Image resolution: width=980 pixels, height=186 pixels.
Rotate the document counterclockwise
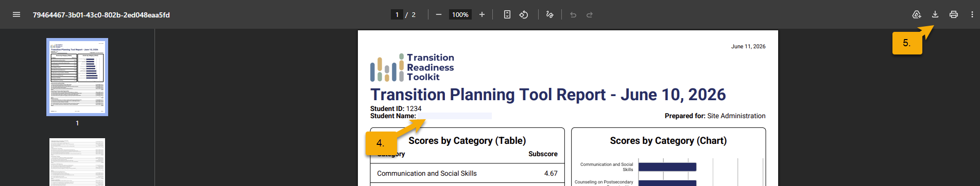click(524, 14)
